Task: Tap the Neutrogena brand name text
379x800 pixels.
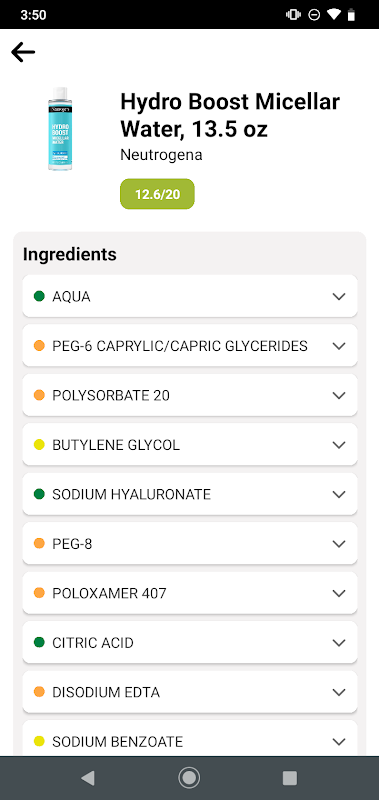Action: tap(161, 155)
